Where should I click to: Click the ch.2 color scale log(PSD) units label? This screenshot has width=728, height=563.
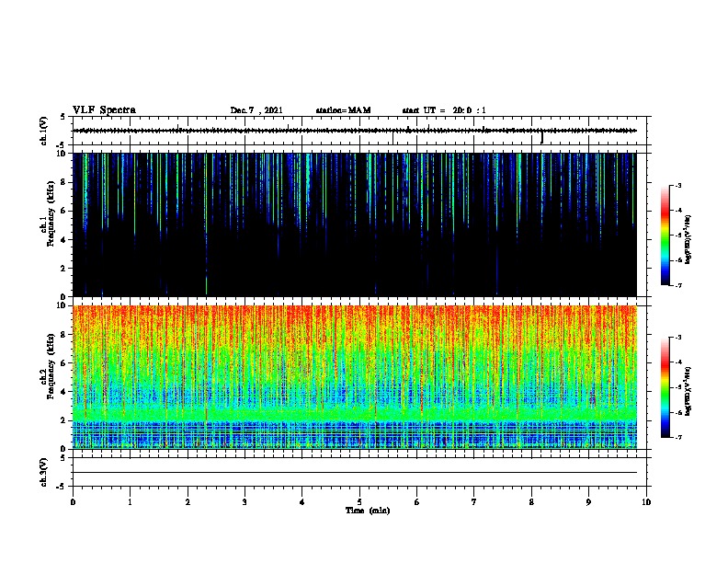click(x=688, y=391)
